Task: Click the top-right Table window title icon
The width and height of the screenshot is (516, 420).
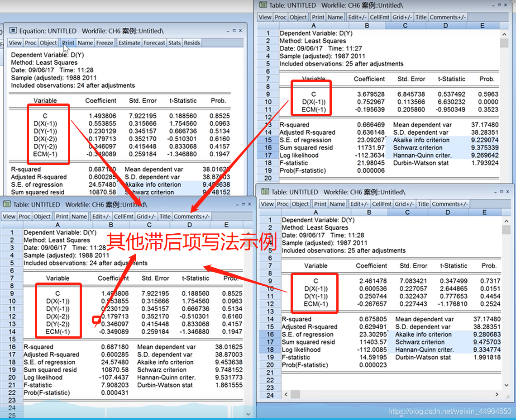Action: tap(263, 5)
